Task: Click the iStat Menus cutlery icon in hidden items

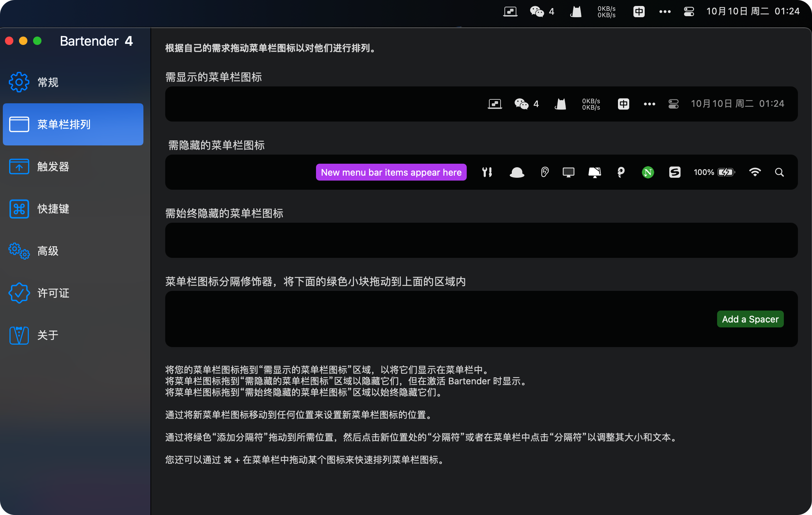Action: [x=487, y=172]
